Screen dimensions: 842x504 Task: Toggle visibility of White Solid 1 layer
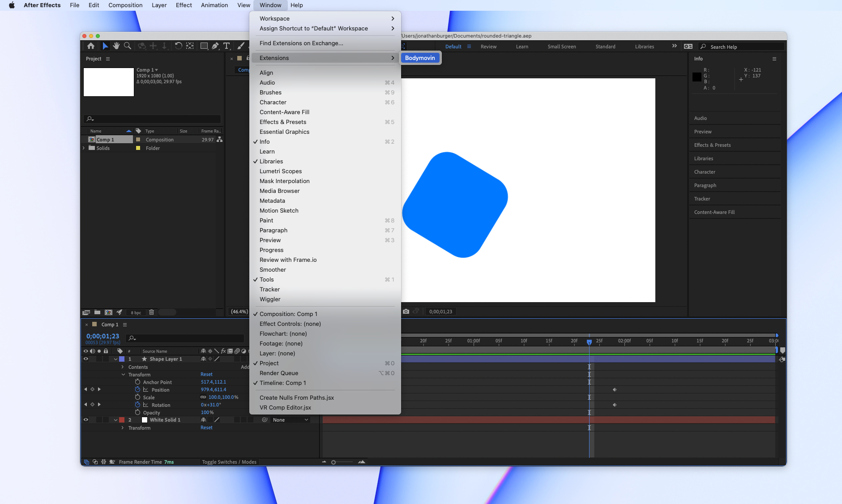coord(86,420)
